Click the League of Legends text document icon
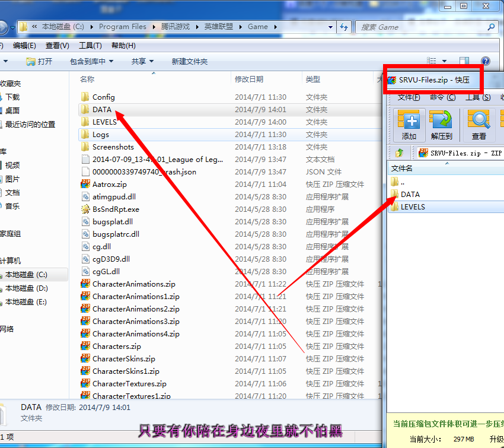The height and width of the screenshot is (448, 504). [x=85, y=159]
